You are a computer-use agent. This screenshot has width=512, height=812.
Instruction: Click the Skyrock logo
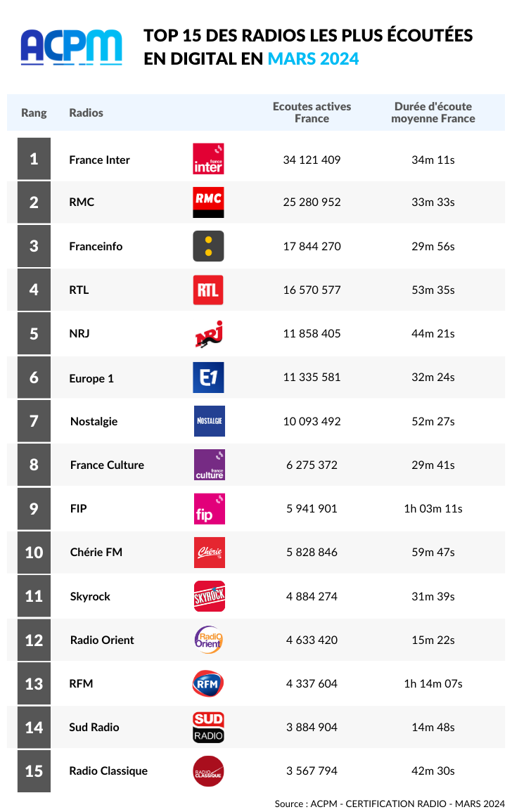(210, 596)
